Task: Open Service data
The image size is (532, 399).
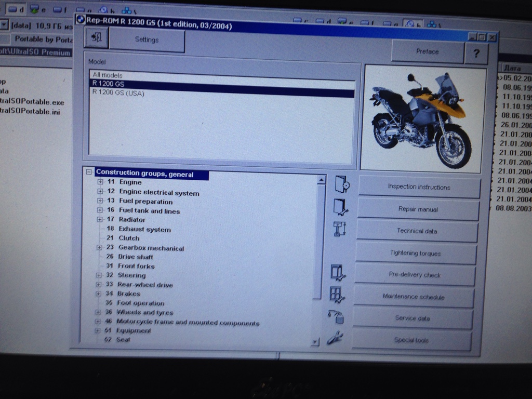Action: (x=412, y=318)
